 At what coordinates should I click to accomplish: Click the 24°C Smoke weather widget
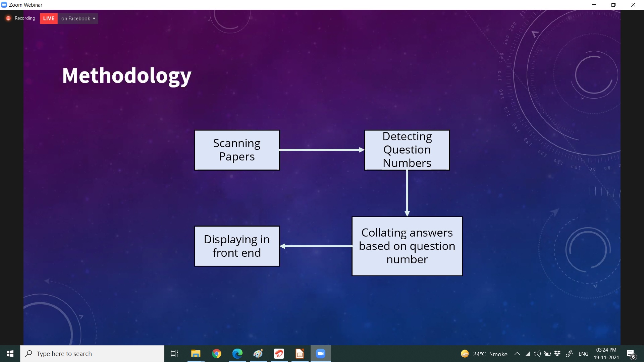click(484, 354)
